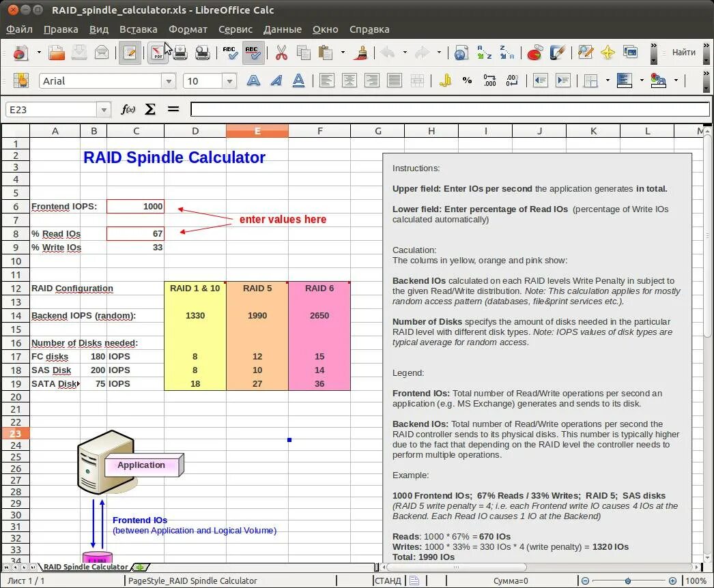The height and width of the screenshot is (588, 714).
Task: Sort descending Z to A
Action: [506, 53]
